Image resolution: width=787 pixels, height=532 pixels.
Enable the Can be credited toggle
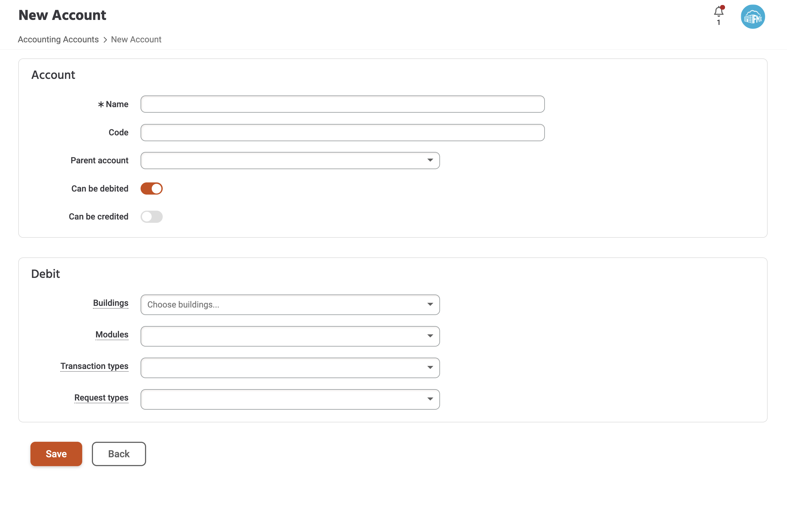coord(151,217)
